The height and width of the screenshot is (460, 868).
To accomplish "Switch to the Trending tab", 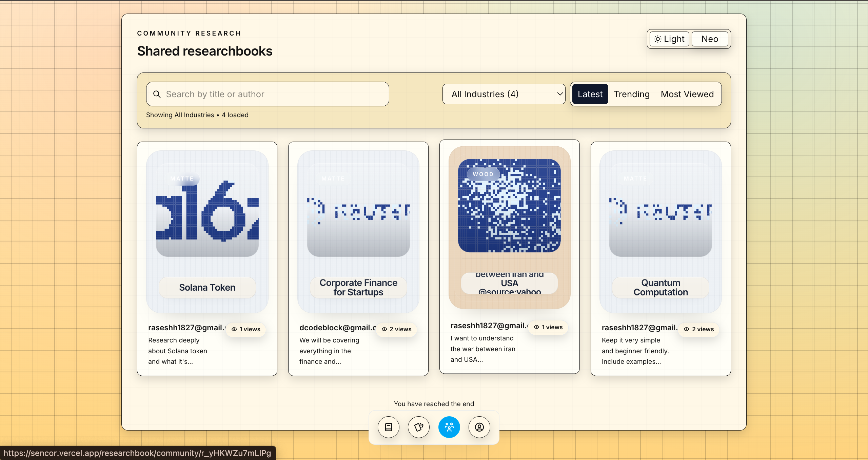I will [x=631, y=94].
